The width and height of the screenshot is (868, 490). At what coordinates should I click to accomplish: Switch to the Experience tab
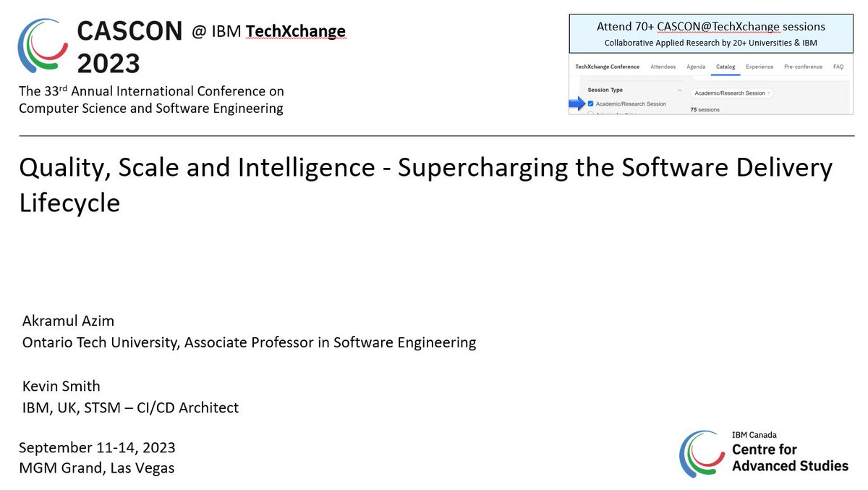coord(759,67)
